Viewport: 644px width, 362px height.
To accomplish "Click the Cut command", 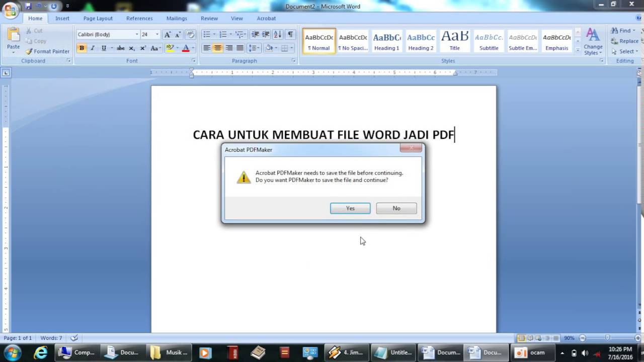I will tap(34, 31).
